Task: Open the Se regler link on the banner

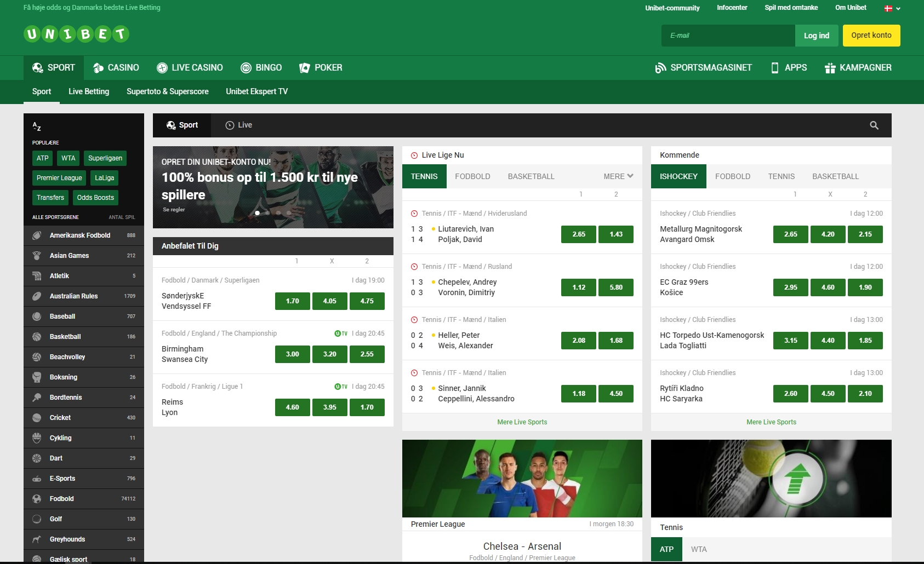Action: coord(173,209)
